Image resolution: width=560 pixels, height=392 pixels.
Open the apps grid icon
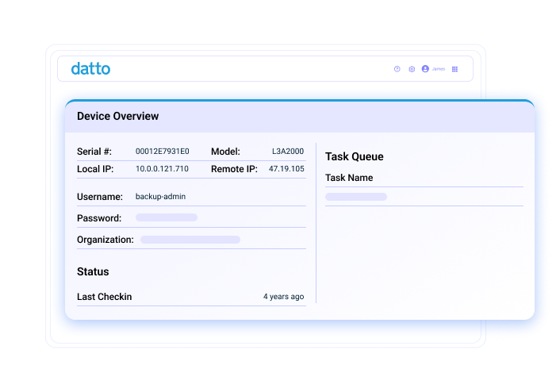coord(455,69)
